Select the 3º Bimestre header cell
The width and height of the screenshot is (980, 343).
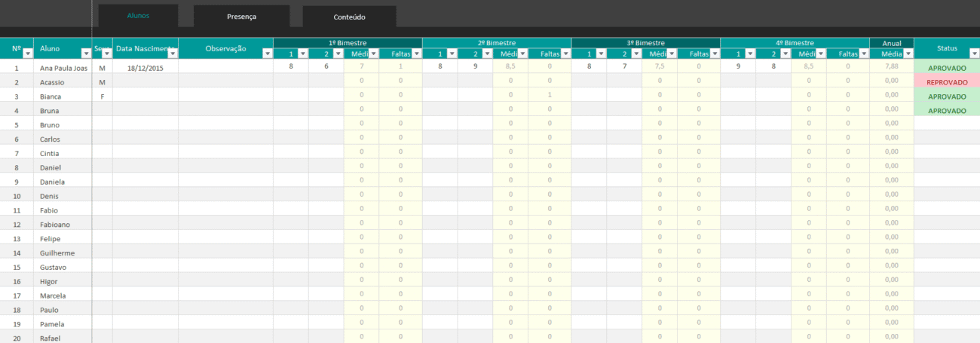[646, 43]
